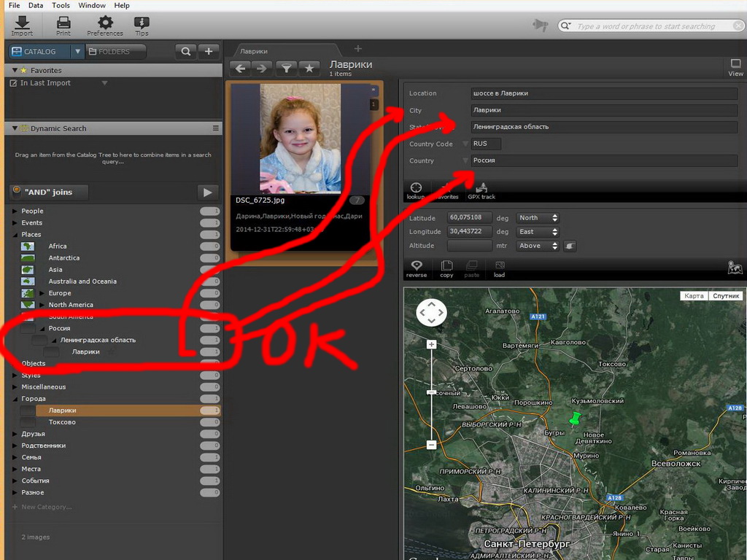This screenshot has height=560, width=747.
Task: Go back with the left arrow button
Action: 241,69
